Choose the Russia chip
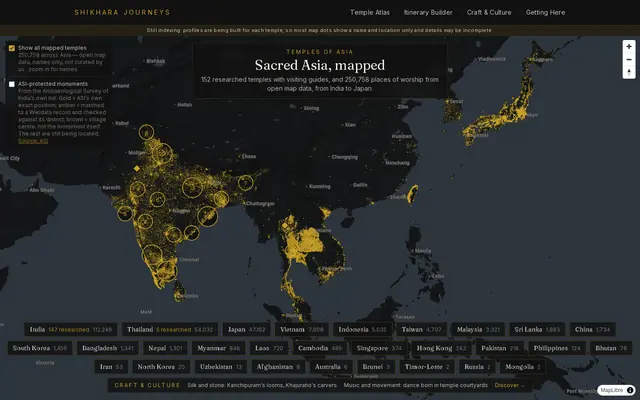 pyautogui.click(x=477, y=367)
